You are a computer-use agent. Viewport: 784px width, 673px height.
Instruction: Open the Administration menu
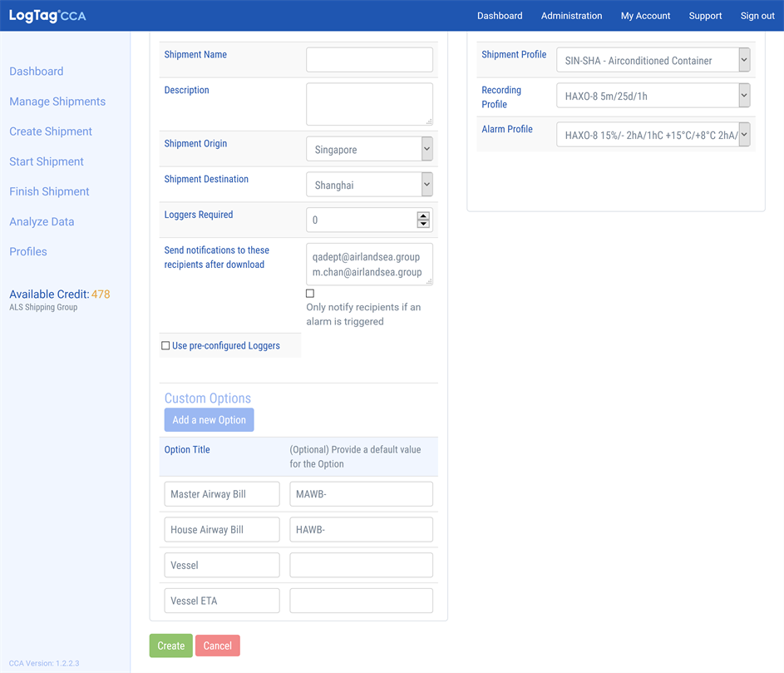pyautogui.click(x=571, y=15)
